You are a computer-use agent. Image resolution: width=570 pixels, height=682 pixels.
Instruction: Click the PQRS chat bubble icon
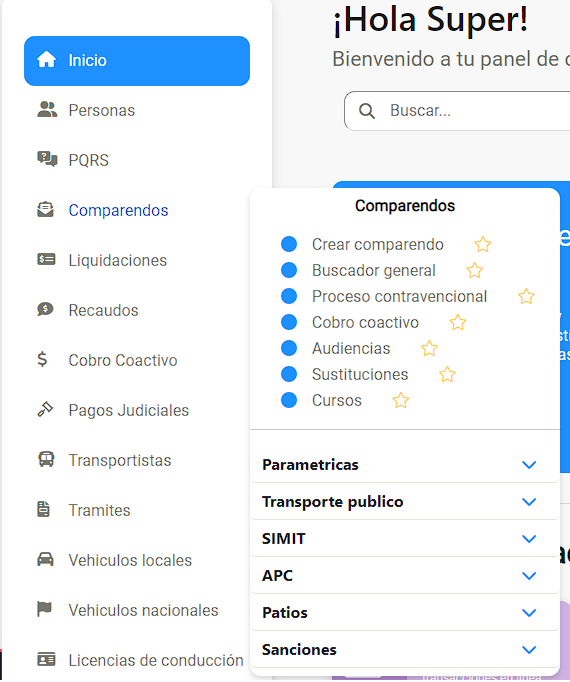tap(47, 160)
